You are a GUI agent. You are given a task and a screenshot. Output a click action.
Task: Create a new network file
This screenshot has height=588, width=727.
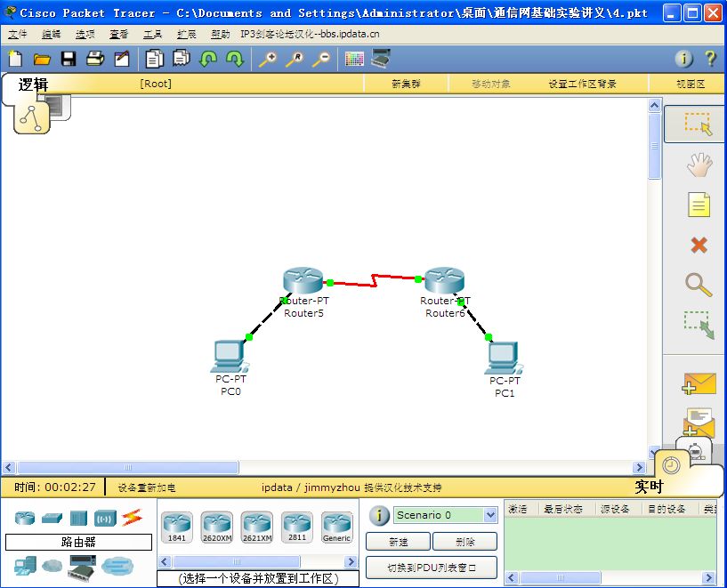click(15, 59)
